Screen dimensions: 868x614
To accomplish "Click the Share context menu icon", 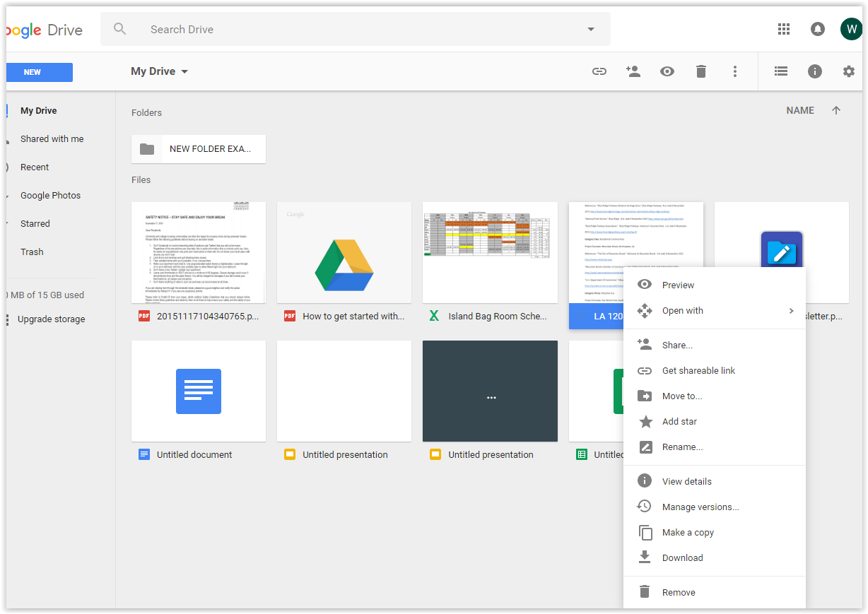I will [645, 345].
